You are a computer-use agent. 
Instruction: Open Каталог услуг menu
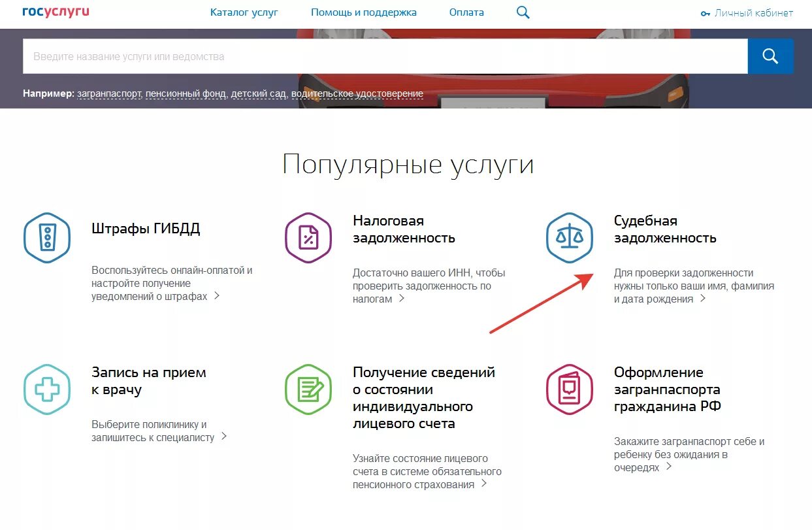[x=244, y=12]
